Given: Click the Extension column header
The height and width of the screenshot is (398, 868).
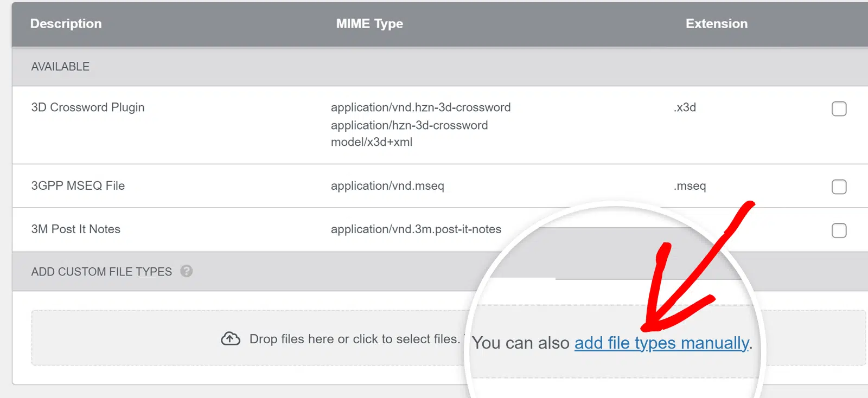Looking at the screenshot, I should point(716,24).
